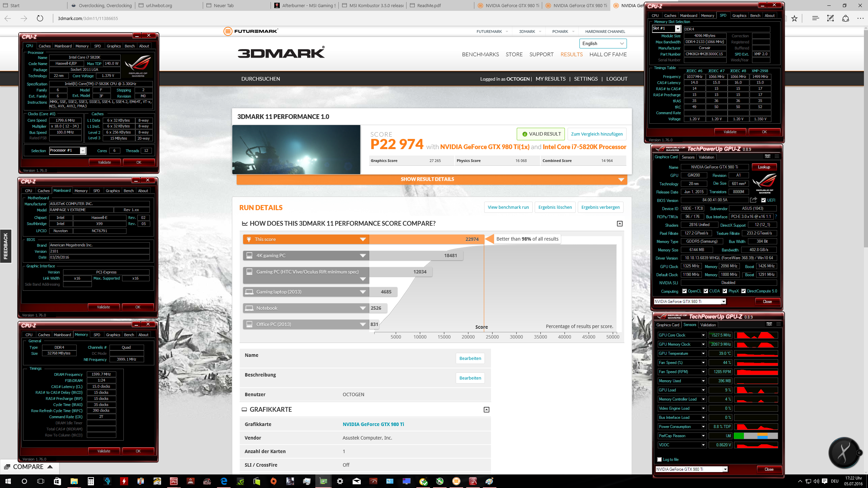This screenshot has height=488, width=868.
Task: Expand the 'This score' comparison dropdown
Action: [363, 239]
